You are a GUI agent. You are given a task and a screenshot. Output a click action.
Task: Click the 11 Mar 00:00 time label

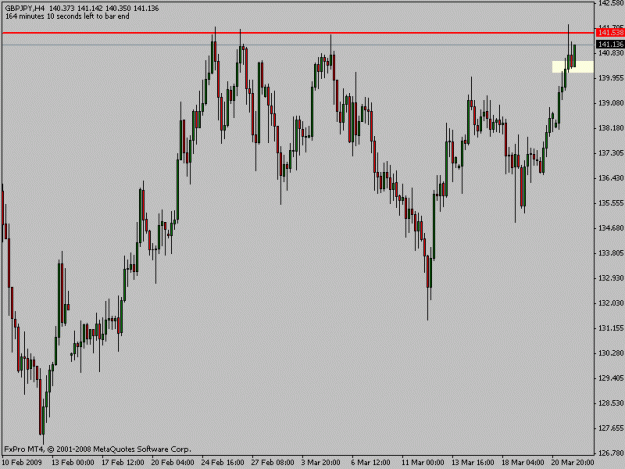tap(423, 463)
